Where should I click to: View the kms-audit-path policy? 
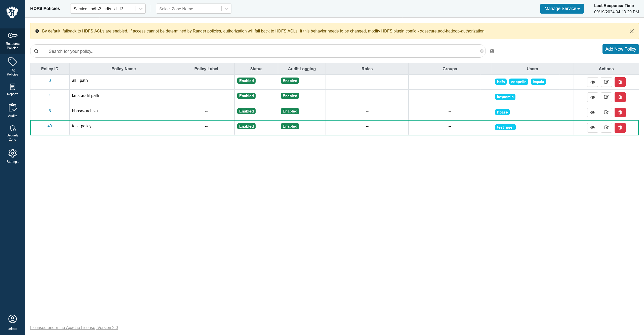[x=592, y=97]
